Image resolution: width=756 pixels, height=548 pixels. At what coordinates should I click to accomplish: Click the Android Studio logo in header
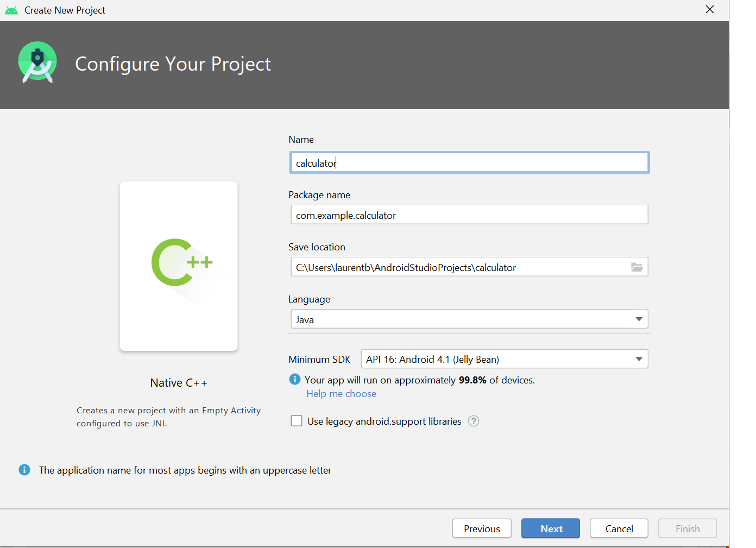tap(37, 62)
